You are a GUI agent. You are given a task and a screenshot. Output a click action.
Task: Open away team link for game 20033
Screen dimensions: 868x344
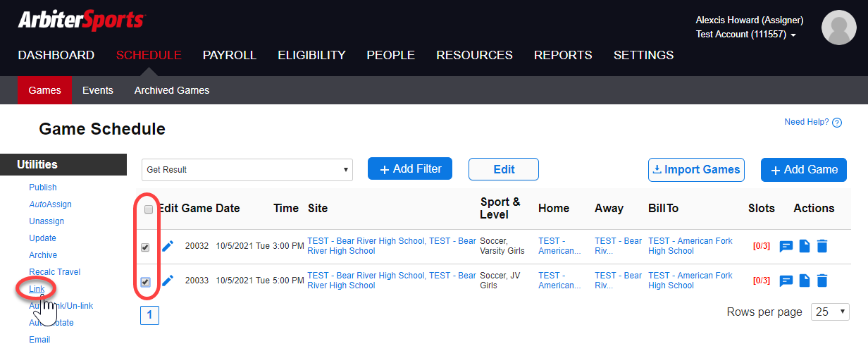click(618, 281)
